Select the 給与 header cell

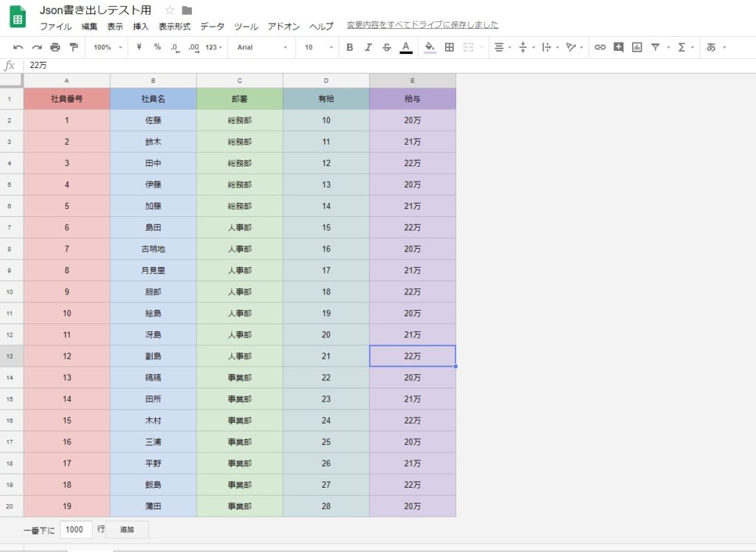tap(412, 99)
